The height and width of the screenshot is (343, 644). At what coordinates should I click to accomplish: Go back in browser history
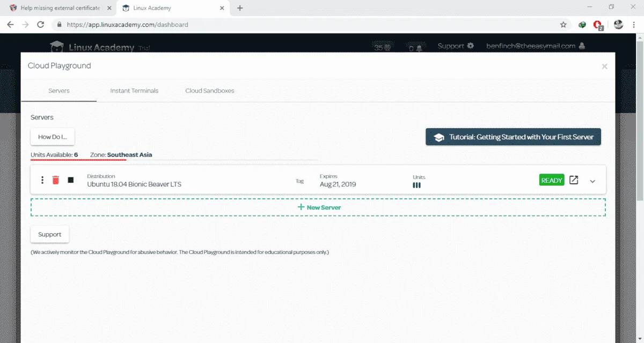click(11, 25)
